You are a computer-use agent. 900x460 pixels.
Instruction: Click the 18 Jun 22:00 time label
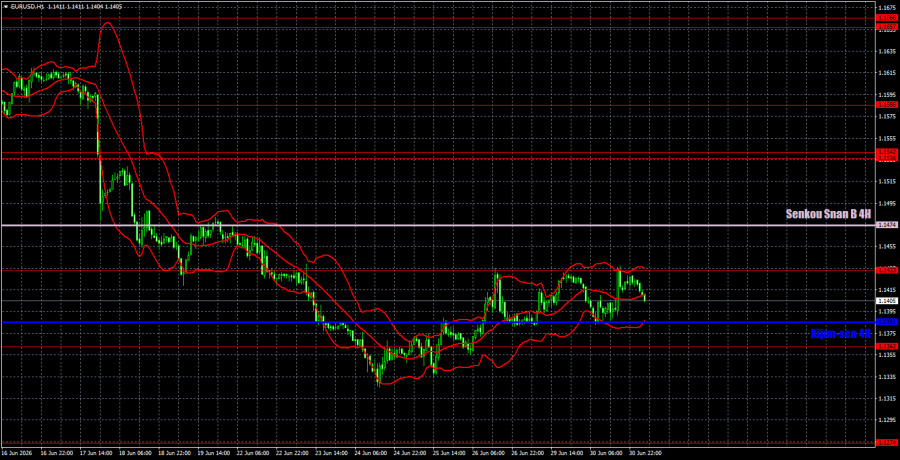173,453
